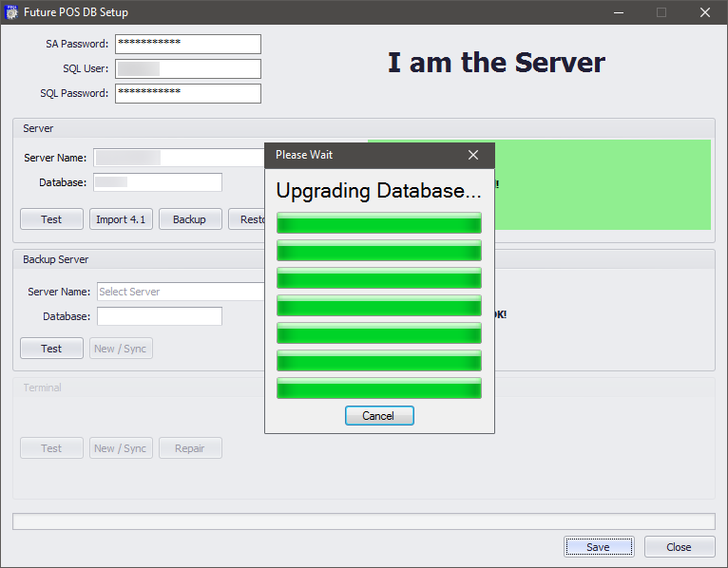Click the Future POS app icon in title bar
This screenshot has width=728, height=568.
11,12
